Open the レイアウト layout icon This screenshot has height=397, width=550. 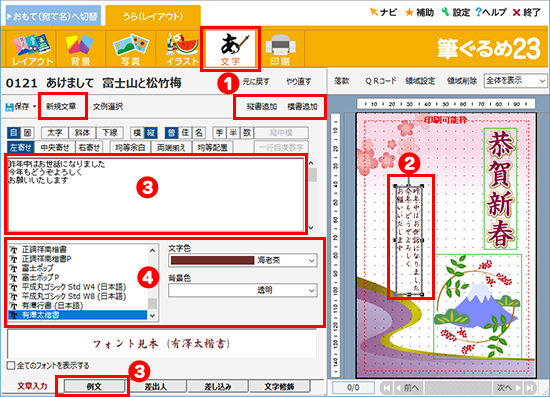coord(31,49)
